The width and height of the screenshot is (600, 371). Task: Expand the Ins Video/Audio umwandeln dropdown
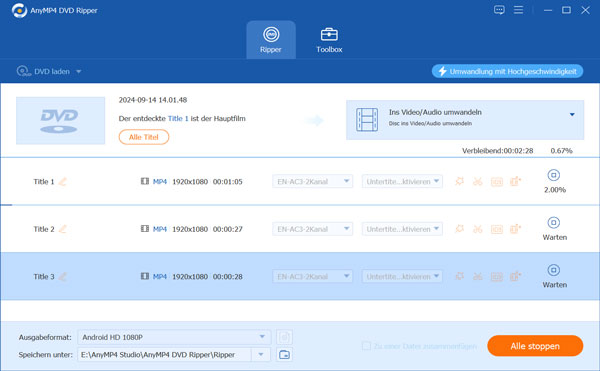click(x=572, y=114)
